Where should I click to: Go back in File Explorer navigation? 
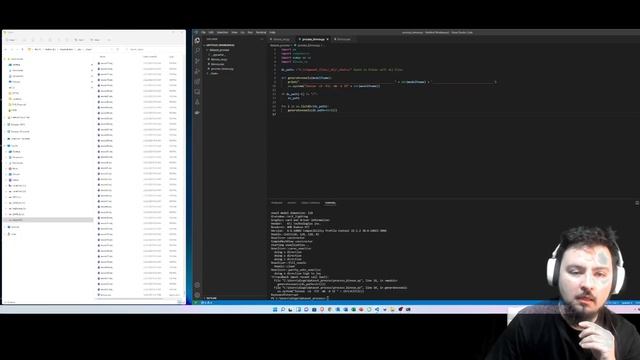pyautogui.click(x=6, y=49)
